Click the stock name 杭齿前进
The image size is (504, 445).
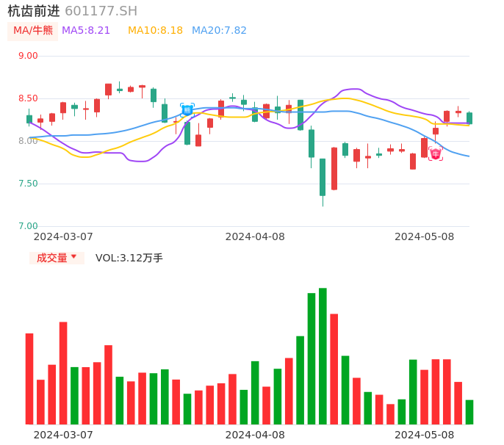pyautogui.click(x=34, y=11)
